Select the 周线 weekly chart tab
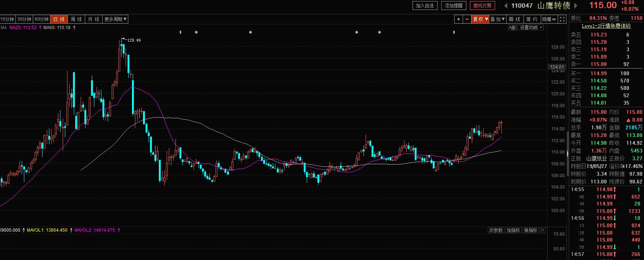This screenshot has width=644, height=260. (76, 19)
